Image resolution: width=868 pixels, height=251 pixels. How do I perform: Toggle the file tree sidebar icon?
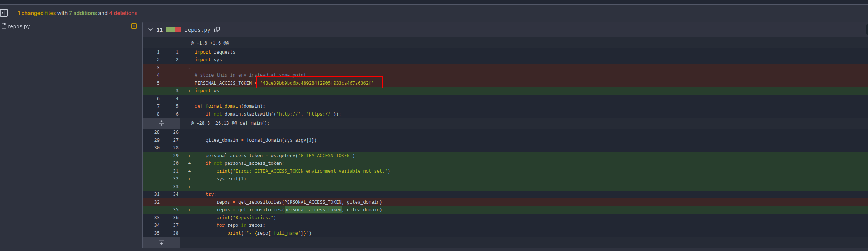pos(4,13)
